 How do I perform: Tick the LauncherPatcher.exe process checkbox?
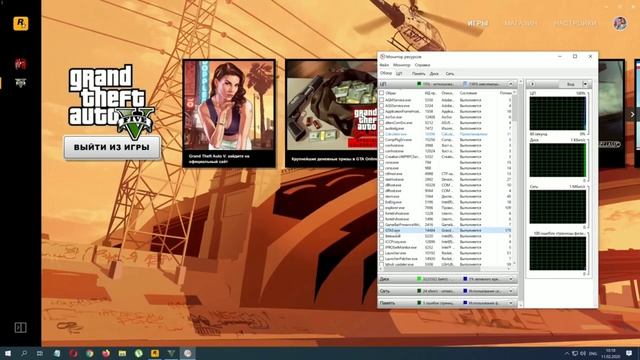pyautogui.click(x=382, y=259)
